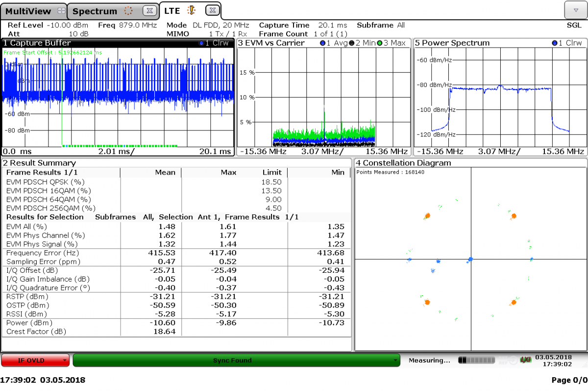Click the LTE tab warning icon
Image resolution: width=588 pixels, height=391 pixels.
click(191, 10)
